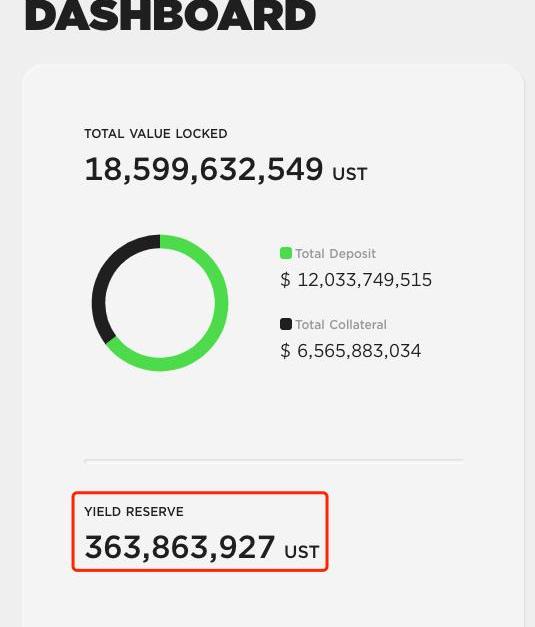The width and height of the screenshot is (535, 627).
Task: Click the black Total Collateral legend swatch
Action: click(x=285, y=324)
